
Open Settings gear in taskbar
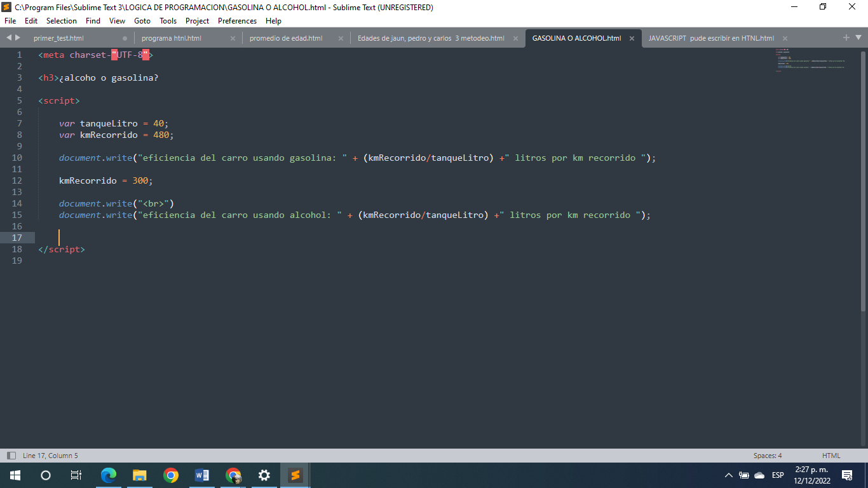coord(264,475)
